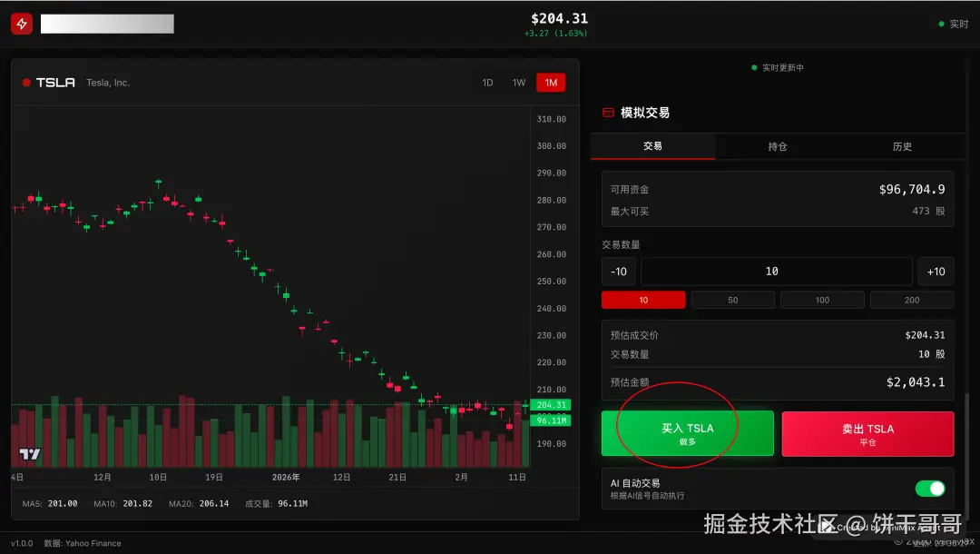980x554 pixels.
Task: Click the MA10 value 201.82
Action: tap(138, 503)
